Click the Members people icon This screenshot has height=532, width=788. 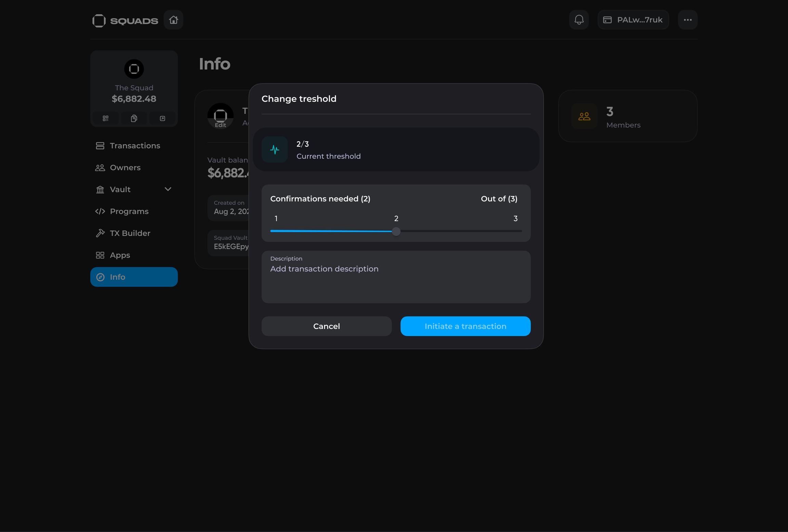click(584, 116)
